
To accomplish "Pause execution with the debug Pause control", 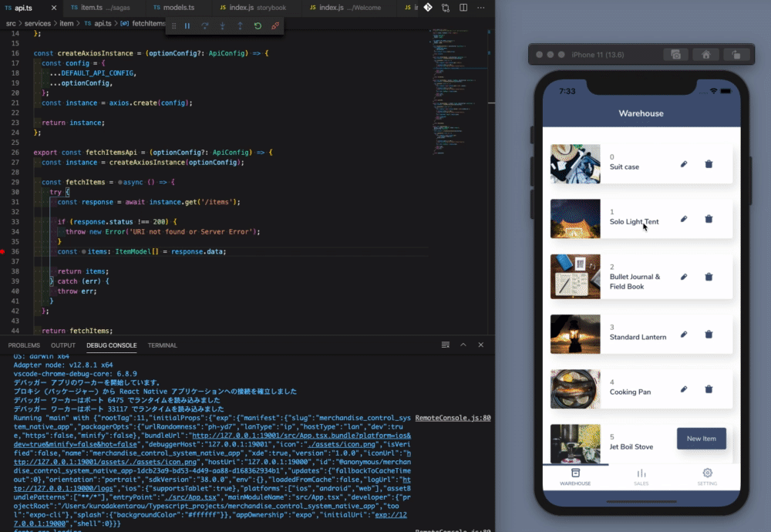I will (188, 25).
